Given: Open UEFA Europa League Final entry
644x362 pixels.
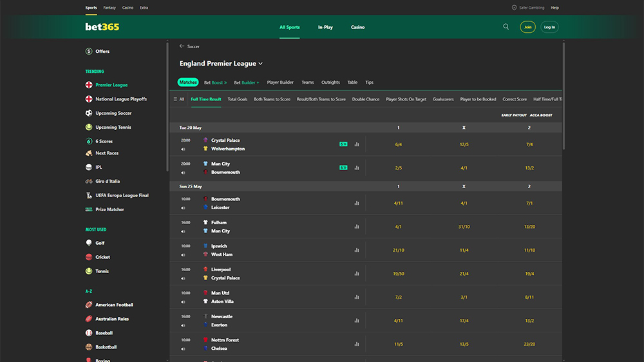Looking at the screenshot, I should click(x=122, y=195).
